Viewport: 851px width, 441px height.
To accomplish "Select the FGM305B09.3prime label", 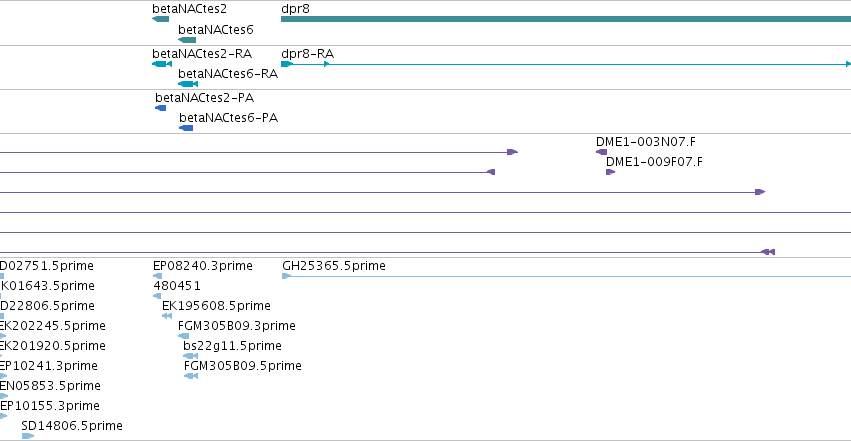I will coord(237,326).
